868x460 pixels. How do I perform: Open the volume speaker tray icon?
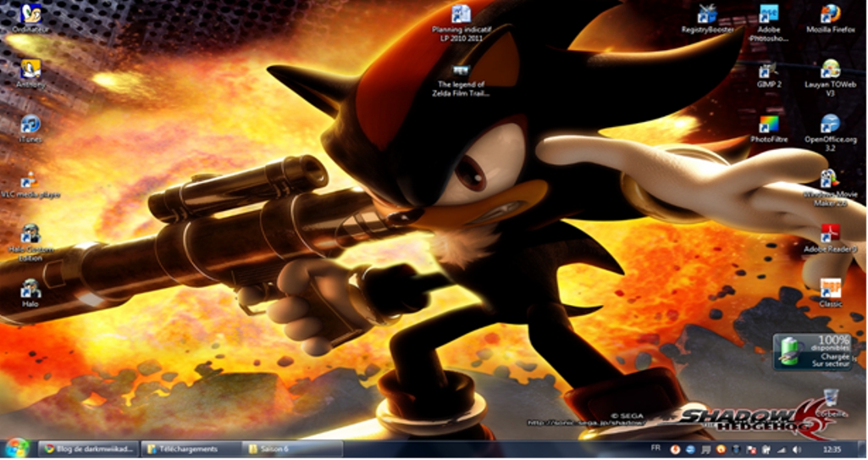pyautogui.click(x=797, y=450)
